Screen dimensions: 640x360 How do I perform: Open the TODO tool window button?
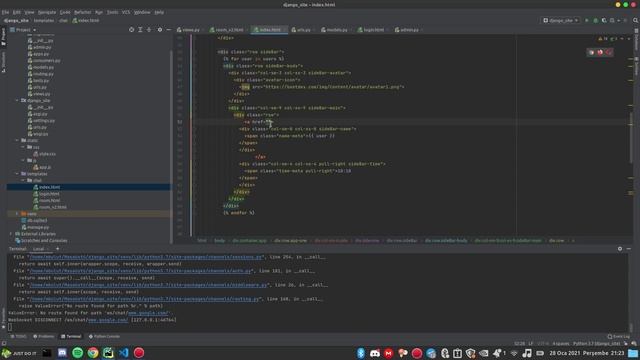[x=18, y=336]
